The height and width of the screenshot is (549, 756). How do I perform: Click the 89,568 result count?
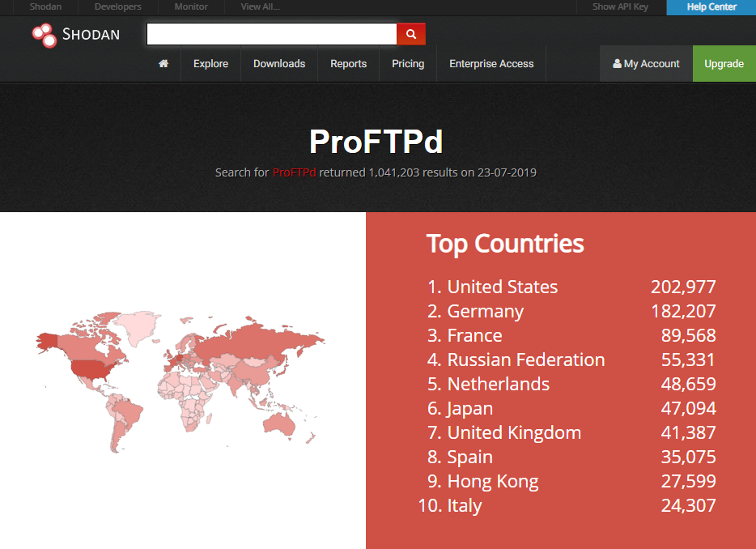pyautogui.click(x=689, y=335)
